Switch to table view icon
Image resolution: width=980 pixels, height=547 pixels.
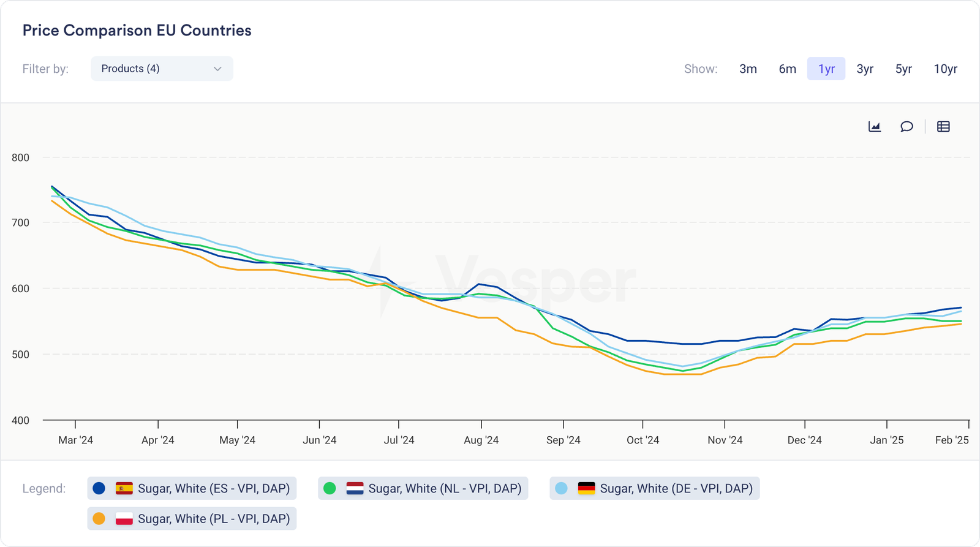(943, 127)
